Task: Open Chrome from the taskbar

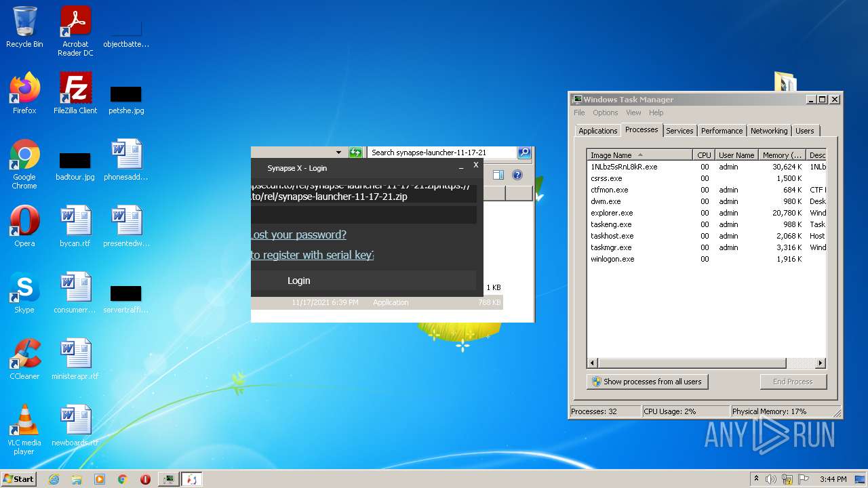Action: [x=123, y=479]
